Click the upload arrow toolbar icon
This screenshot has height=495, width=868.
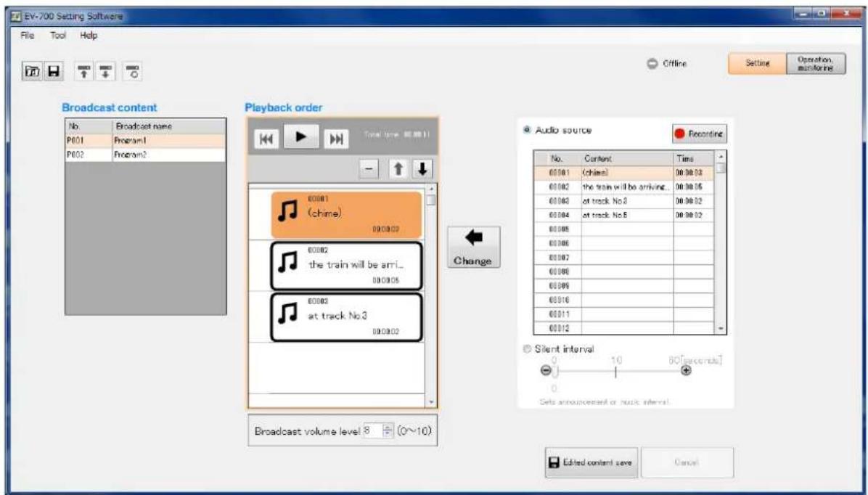pos(84,71)
